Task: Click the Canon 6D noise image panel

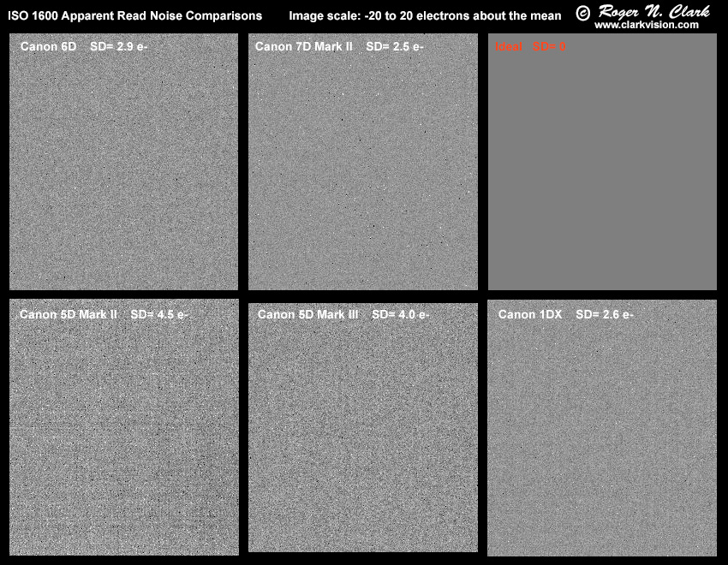Action: 123,171
